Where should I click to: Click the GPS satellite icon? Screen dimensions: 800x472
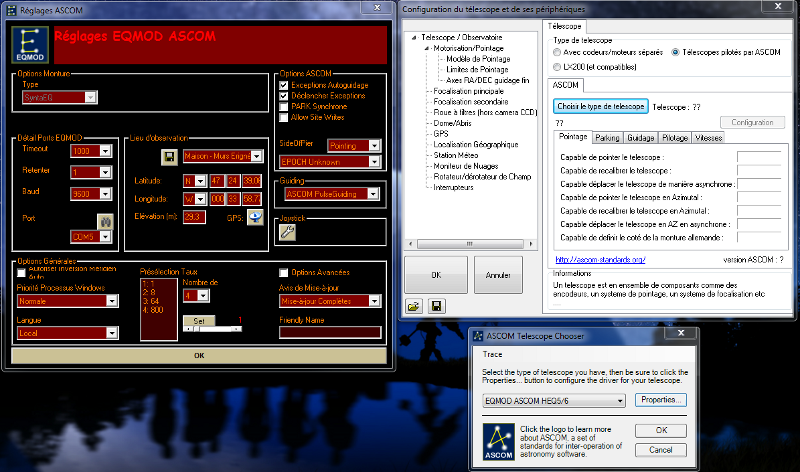click(256, 217)
